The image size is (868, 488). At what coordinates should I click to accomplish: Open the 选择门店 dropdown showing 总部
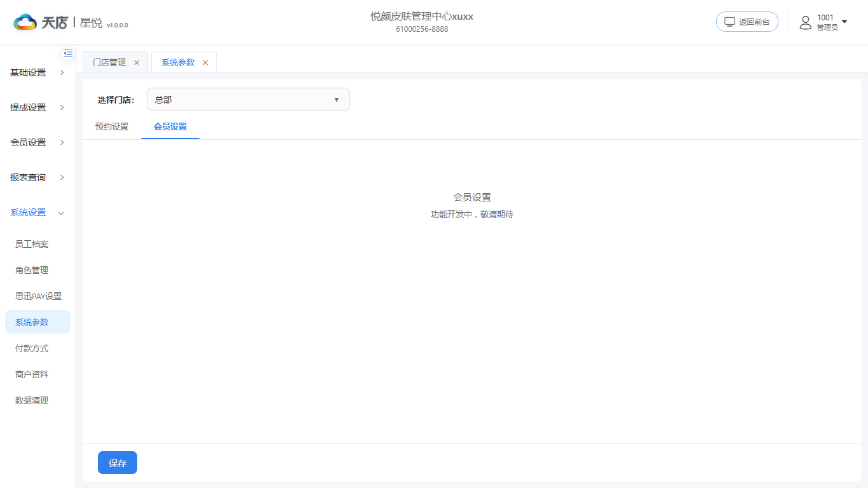pos(248,99)
